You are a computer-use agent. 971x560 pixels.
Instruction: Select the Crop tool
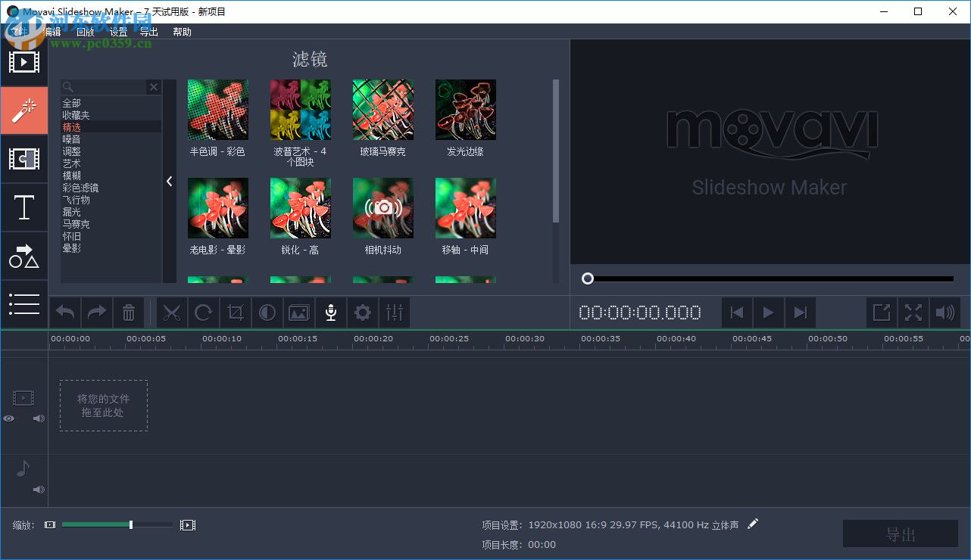coord(235,312)
